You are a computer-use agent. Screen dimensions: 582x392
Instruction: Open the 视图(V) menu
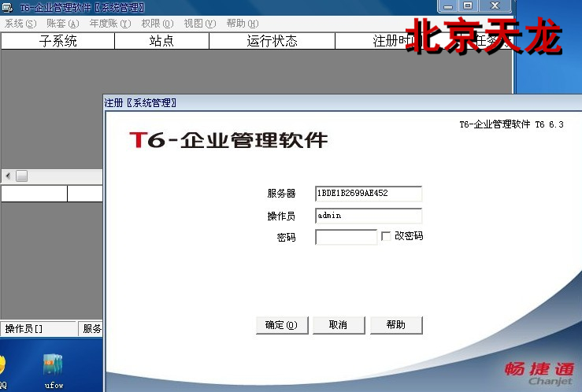(200, 24)
